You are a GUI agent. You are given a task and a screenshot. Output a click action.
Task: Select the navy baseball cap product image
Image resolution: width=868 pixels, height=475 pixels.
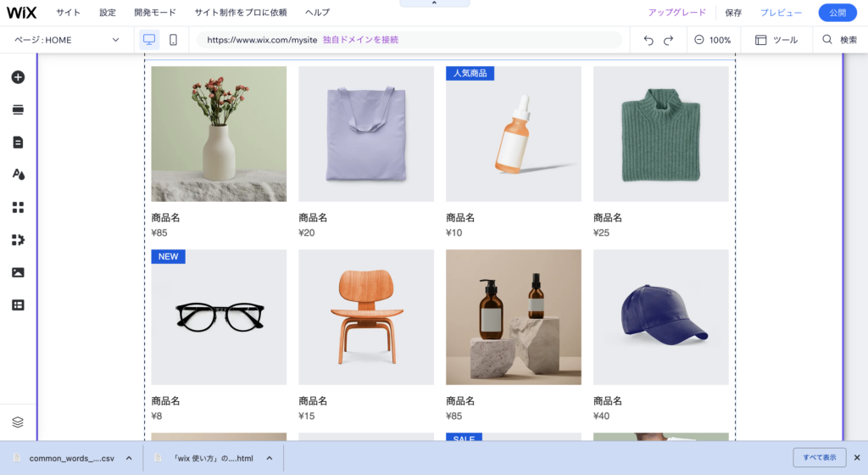click(661, 317)
